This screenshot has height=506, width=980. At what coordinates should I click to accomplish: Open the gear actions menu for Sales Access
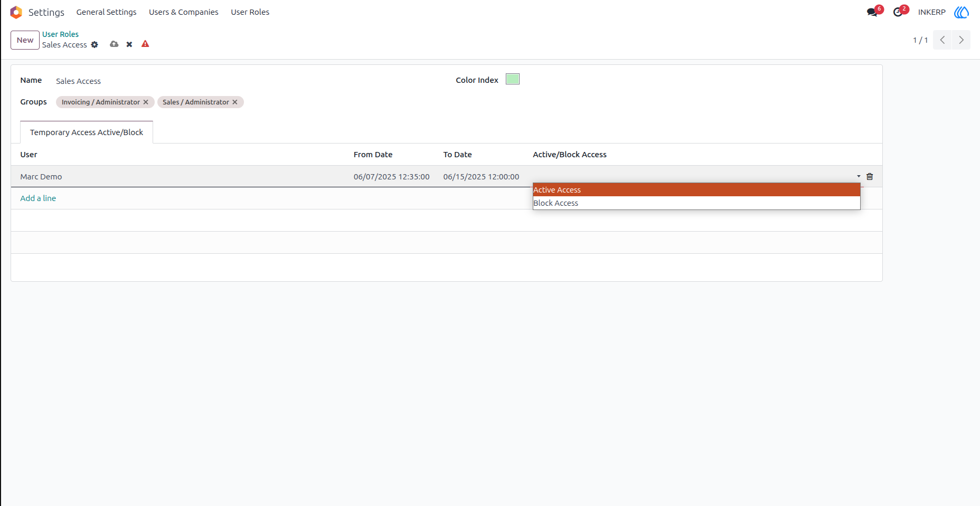tap(95, 45)
